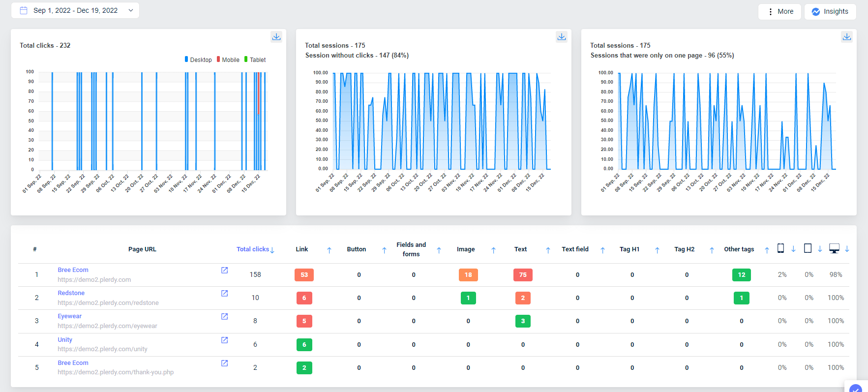Open Eyewear page external link icon

pos(225,316)
